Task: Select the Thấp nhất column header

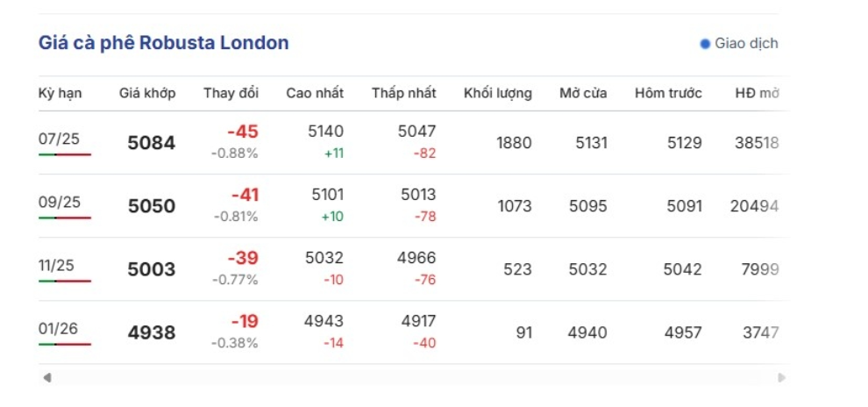Action: [403, 93]
